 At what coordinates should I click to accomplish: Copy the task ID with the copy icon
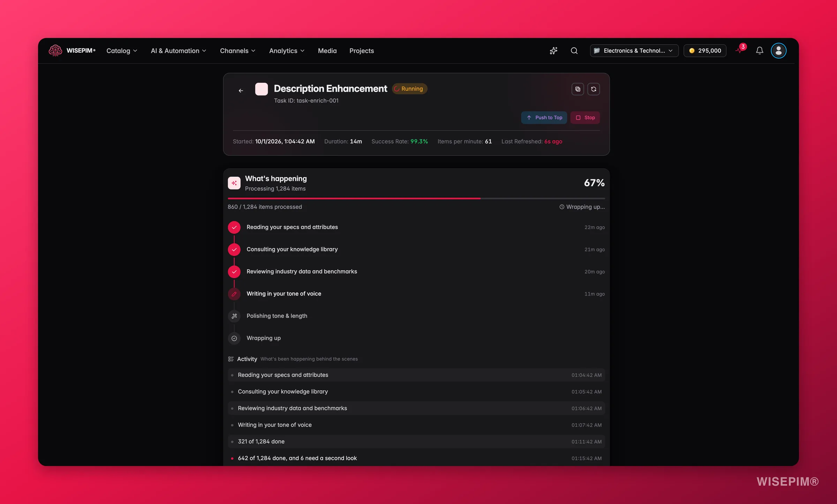pyautogui.click(x=578, y=89)
